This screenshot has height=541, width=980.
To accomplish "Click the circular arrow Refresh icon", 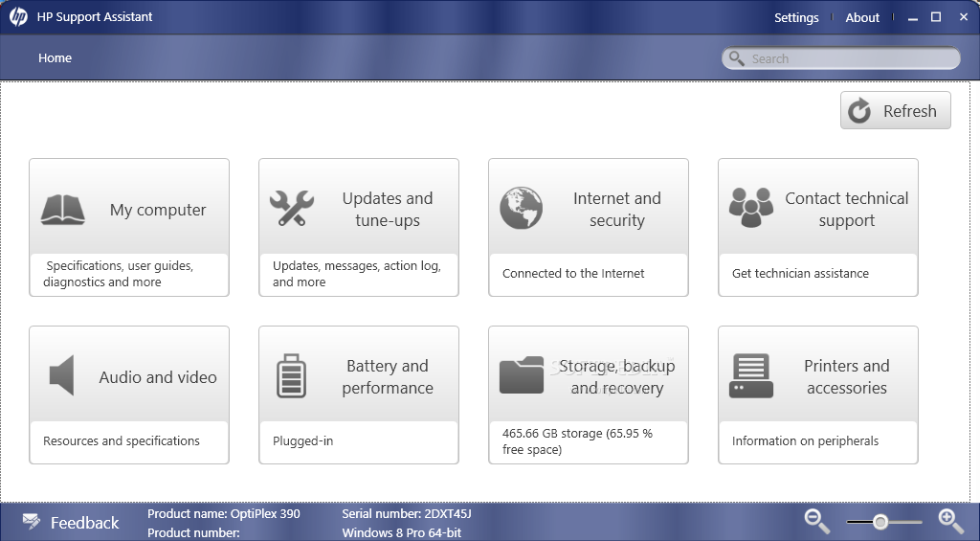I will [x=859, y=111].
